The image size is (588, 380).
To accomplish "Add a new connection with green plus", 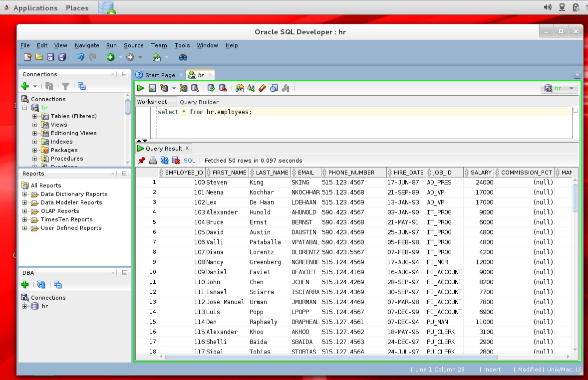I will (x=25, y=86).
